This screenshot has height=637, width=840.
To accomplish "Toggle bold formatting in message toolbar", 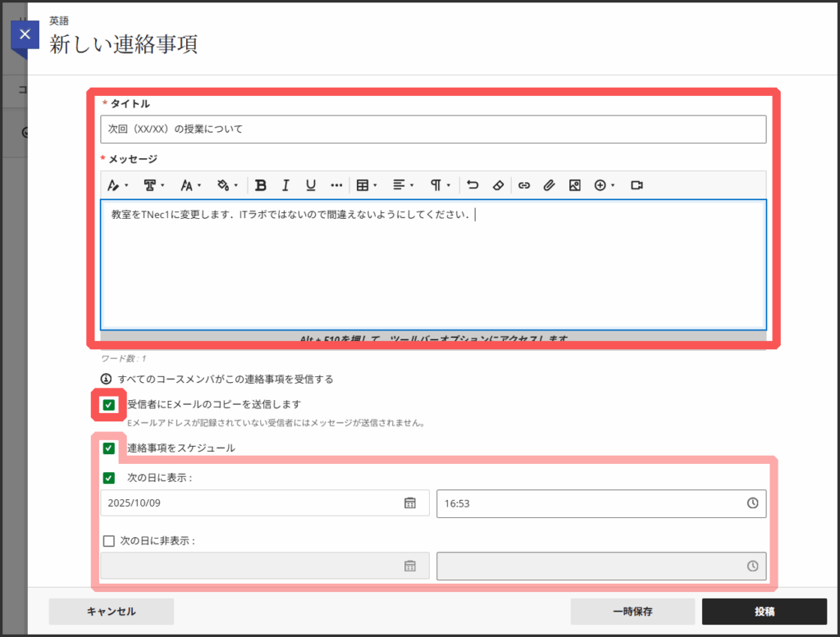I will pyautogui.click(x=261, y=185).
